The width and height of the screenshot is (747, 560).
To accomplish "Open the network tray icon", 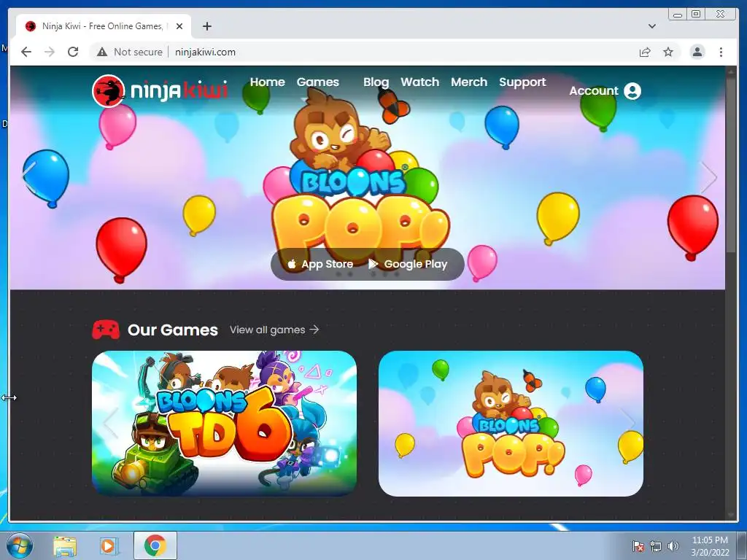I will click(656, 545).
